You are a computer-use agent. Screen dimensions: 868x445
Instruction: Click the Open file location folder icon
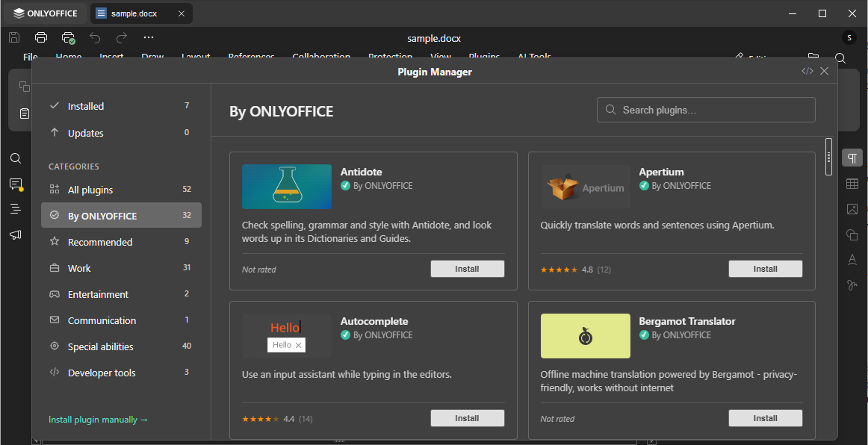[x=813, y=57]
